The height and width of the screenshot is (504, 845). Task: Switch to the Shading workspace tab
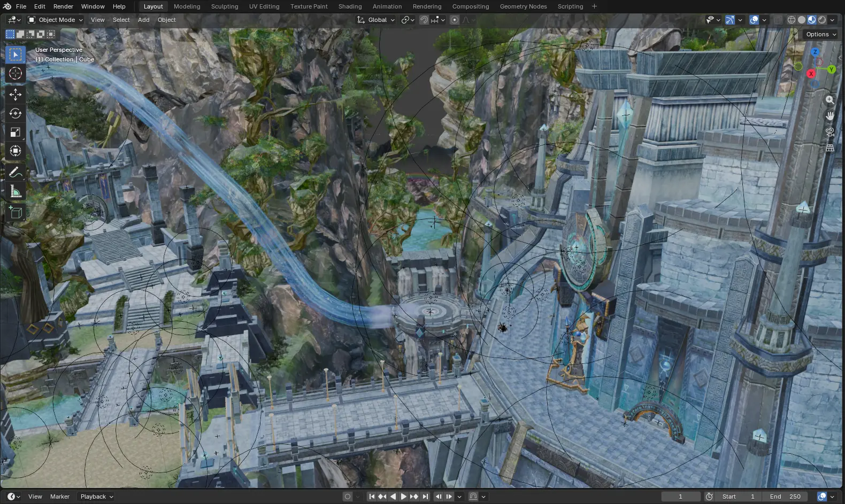pos(350,6)
